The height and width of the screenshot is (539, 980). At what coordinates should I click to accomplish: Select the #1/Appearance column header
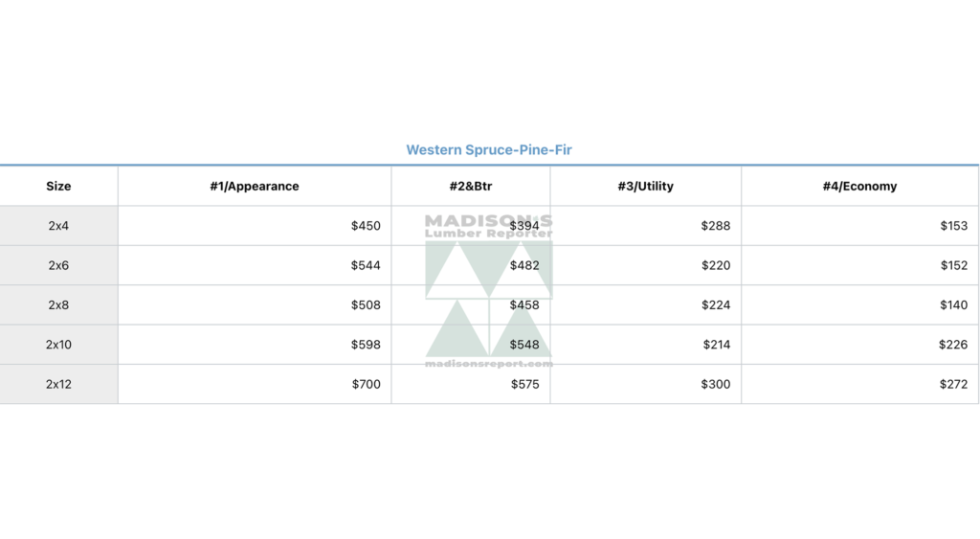(x=255, y=187)
